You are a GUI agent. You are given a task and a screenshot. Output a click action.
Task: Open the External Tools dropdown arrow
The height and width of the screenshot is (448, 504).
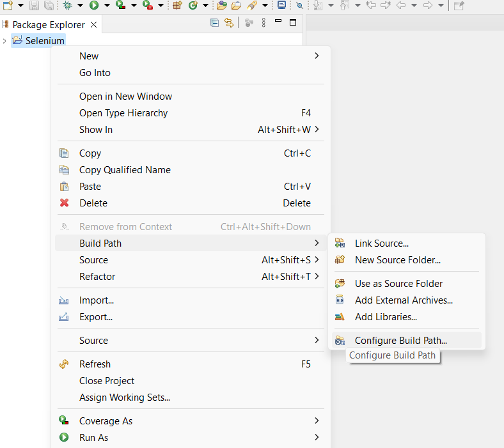161,6
